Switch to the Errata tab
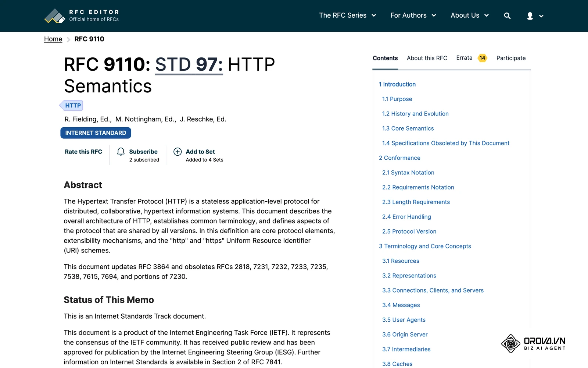Viewport: 588px width, 368px height. point(464,58)
